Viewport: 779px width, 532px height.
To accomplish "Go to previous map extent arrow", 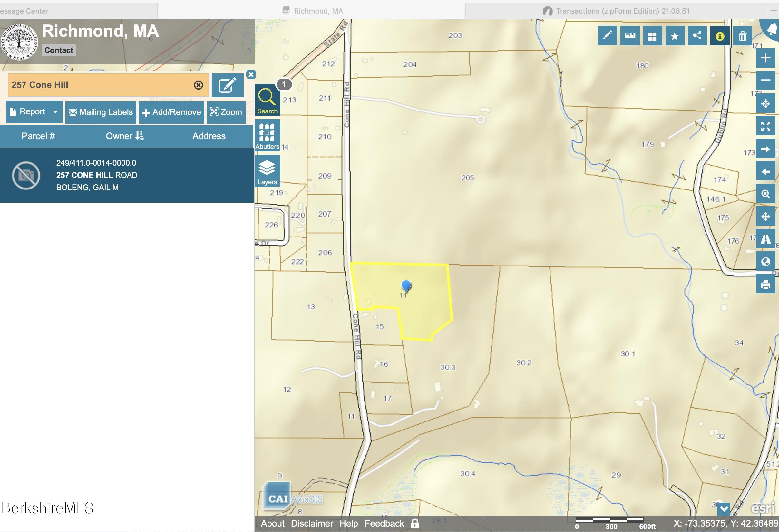I will pyautogui.click(x=765, y=172).
